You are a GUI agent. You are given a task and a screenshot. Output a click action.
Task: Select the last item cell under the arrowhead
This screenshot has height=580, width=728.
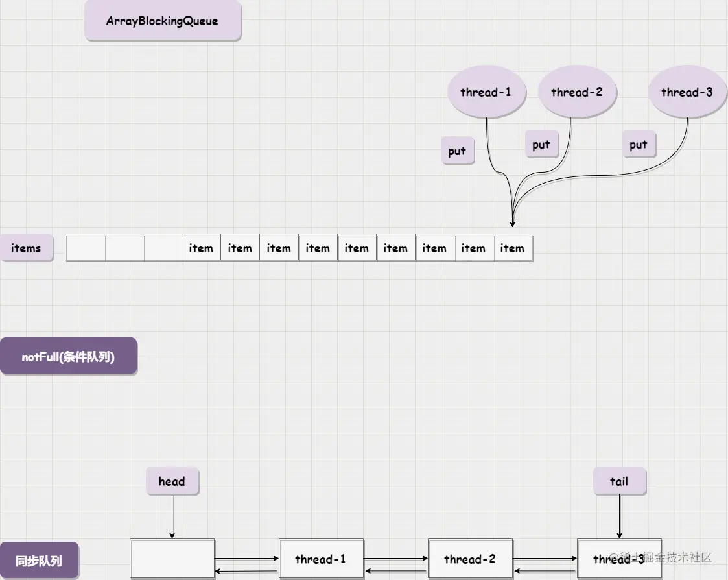(513, 248)
